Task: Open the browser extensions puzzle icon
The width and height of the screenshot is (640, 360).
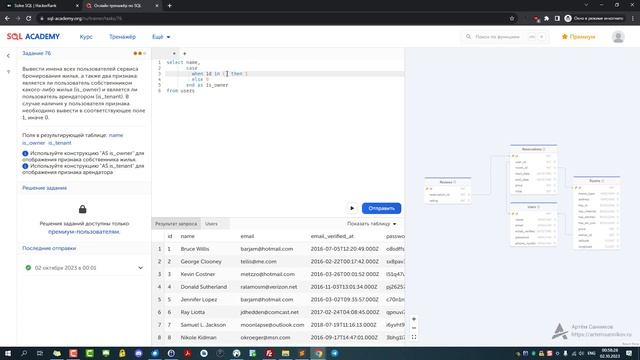Action: tap(547, 18)
